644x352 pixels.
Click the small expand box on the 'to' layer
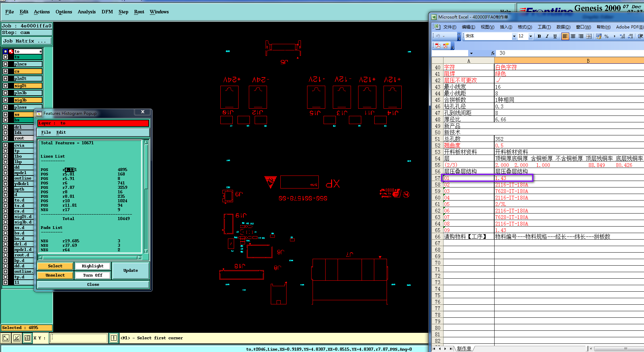click(40, 51)
